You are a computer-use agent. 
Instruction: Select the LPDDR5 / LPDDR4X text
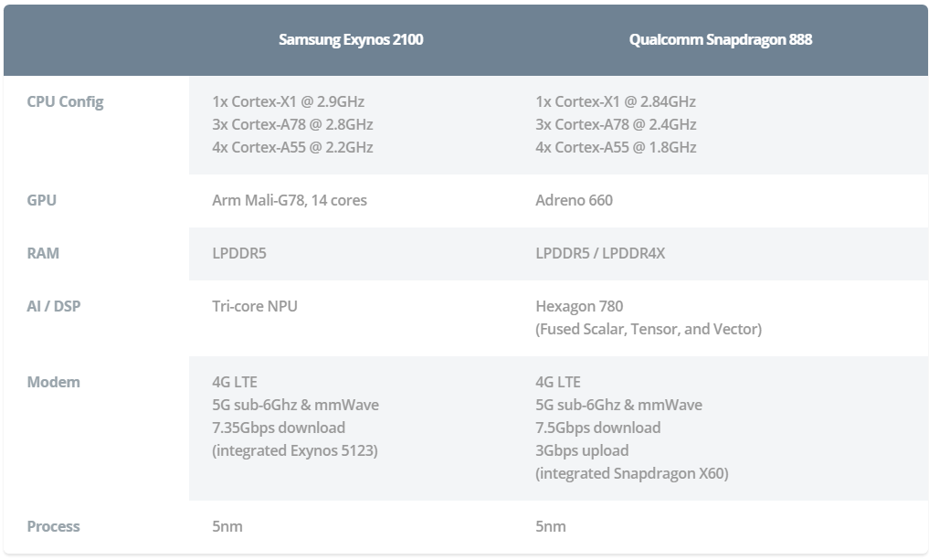pyautogui.click(x=600, y=253)
